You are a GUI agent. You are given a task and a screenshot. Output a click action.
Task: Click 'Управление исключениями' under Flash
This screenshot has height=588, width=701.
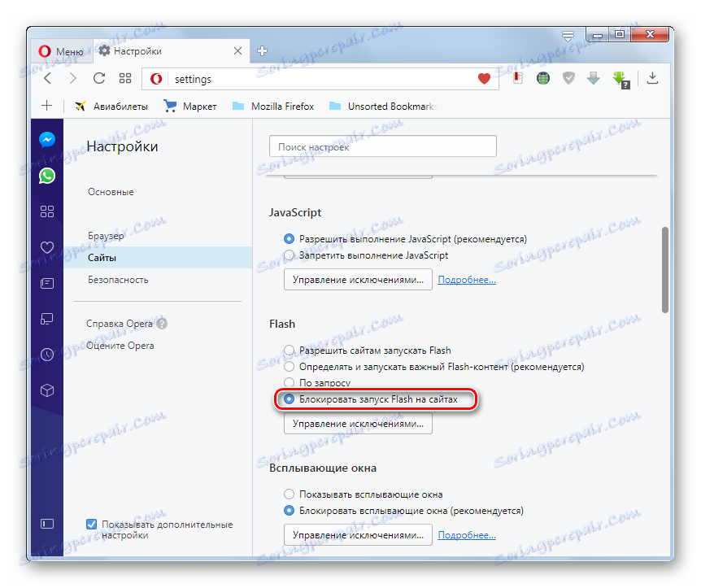click(357, 424)
